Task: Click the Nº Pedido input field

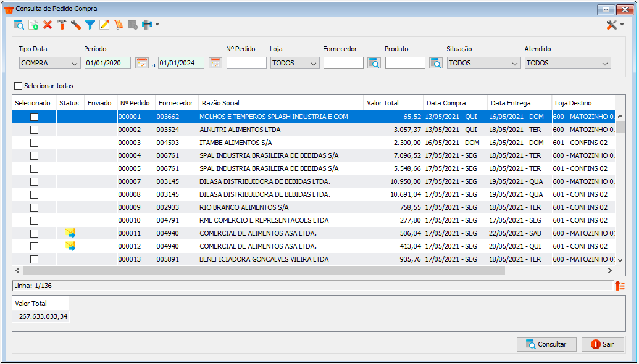Action: (246, 63)
